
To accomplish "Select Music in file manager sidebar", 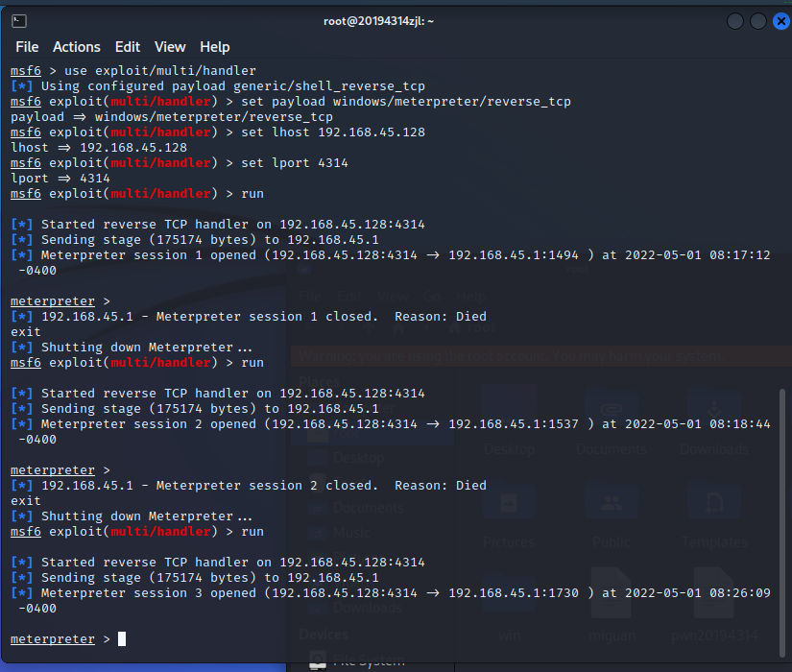I will click(x=351, y=533).
